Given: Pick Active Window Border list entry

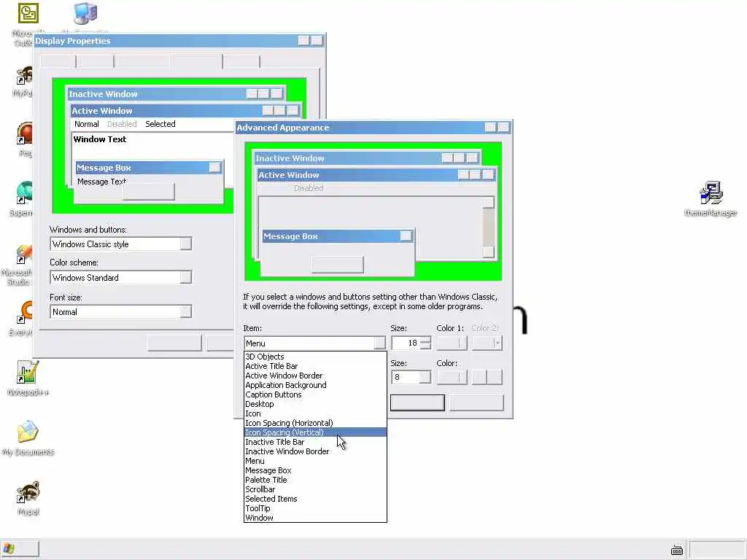Looking at the screenshot, I should pos(315,376).
